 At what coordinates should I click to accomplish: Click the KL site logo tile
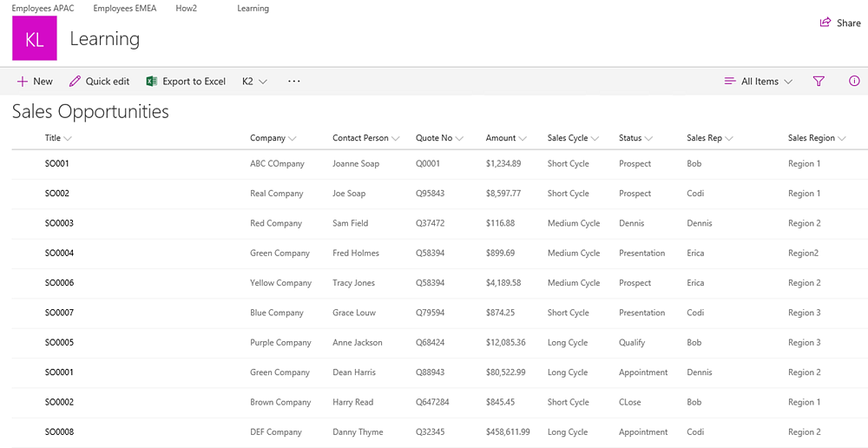pyautogui.click(x=35, y=39)
